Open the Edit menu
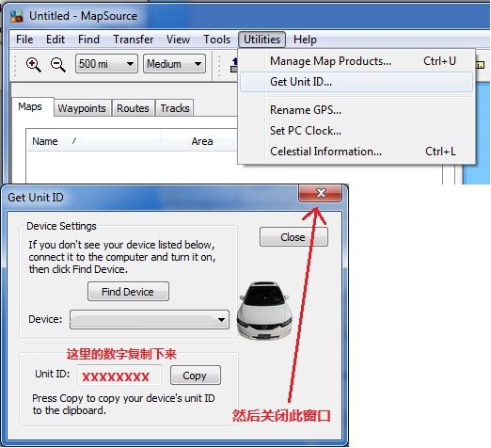This screenshot has width=491, height=448. (x=55, y=40)
